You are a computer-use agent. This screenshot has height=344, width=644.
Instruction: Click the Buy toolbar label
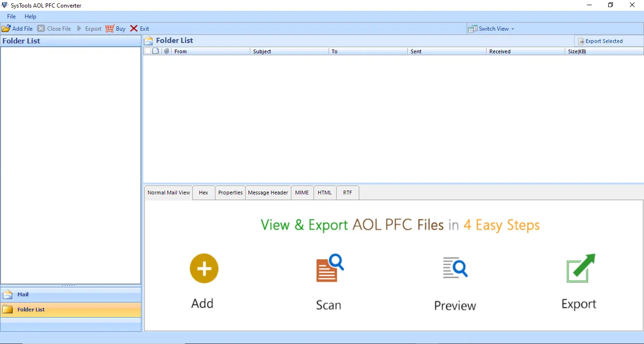click(121, 29)
